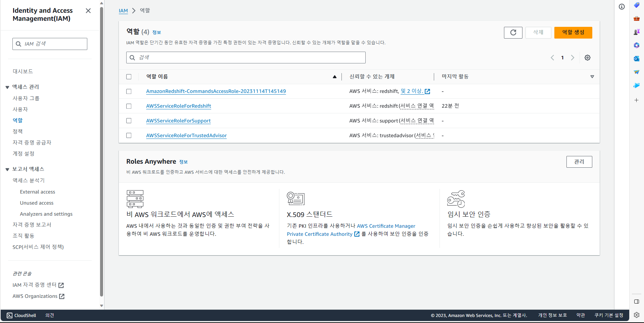644x323 pixels.
Task: Open AWSServiceRoleForSupport role link
Action: click(178, 121)
